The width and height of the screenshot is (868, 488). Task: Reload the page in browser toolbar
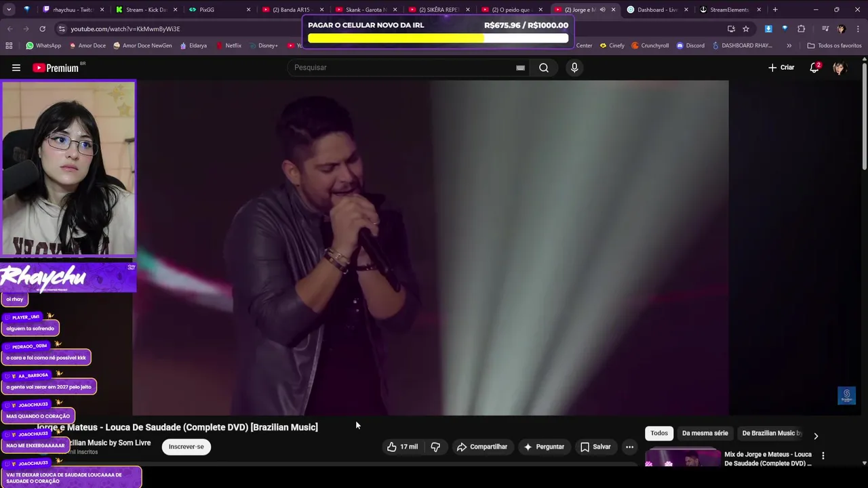click(42, 28)
